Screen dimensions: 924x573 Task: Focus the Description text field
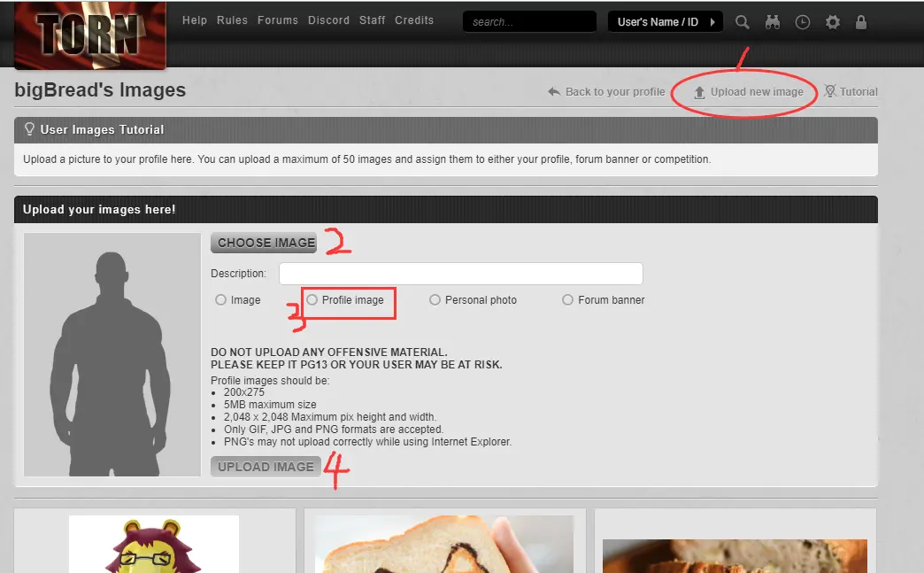tap(460, 274)
